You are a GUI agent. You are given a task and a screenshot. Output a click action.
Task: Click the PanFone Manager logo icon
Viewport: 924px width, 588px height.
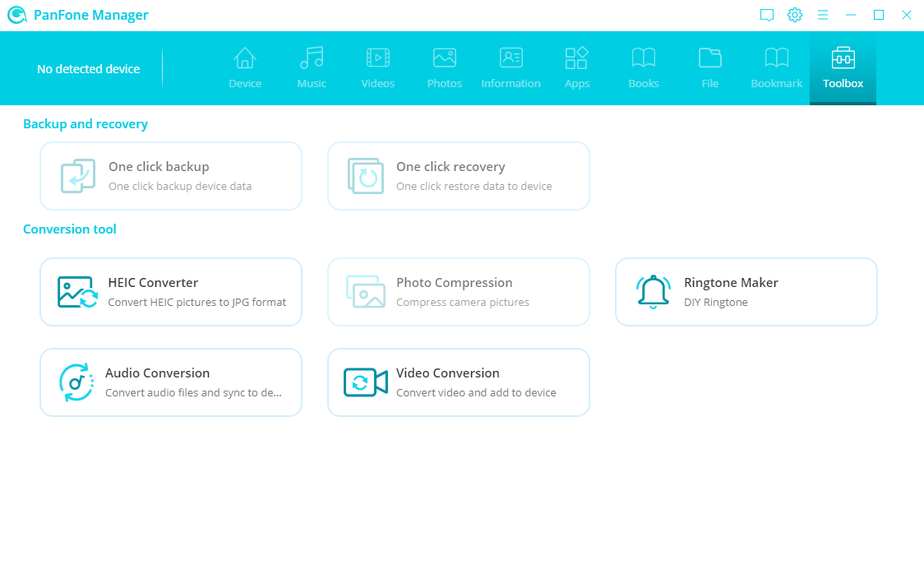tap(17, 15)
